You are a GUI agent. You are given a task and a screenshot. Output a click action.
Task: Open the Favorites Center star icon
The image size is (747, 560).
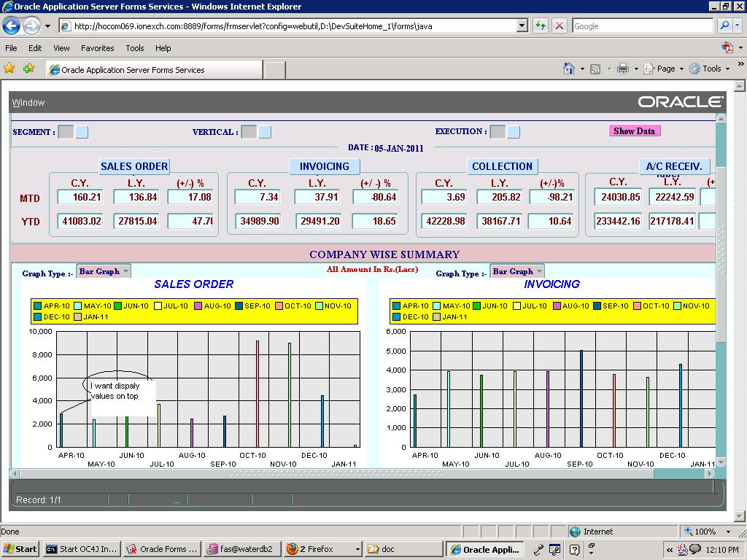click(x=9, y=69)
